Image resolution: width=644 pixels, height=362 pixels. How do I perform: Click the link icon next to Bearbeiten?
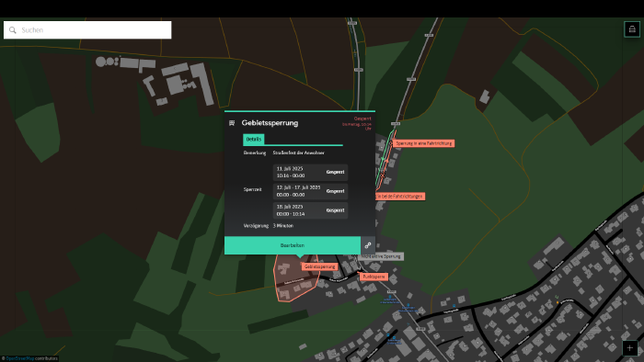pos(368,245)
